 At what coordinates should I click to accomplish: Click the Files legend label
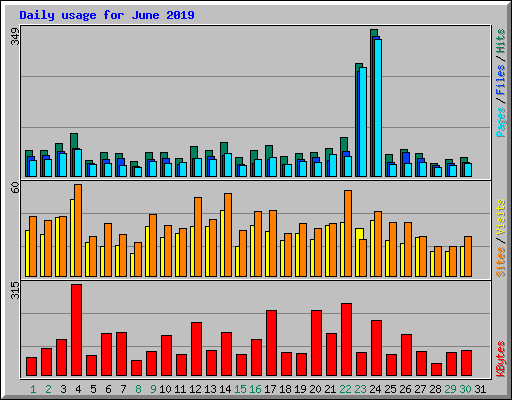click(501, 80)
